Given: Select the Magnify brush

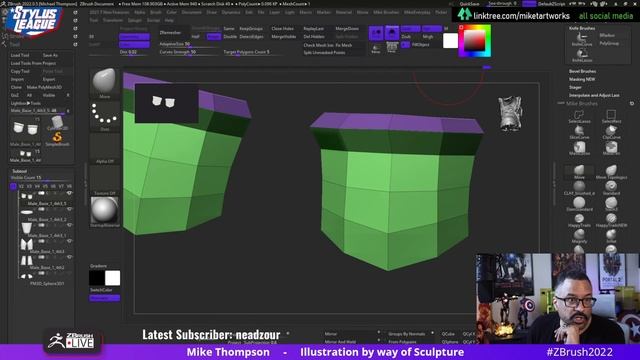Looking at the screenshot, I should point(579,236).
